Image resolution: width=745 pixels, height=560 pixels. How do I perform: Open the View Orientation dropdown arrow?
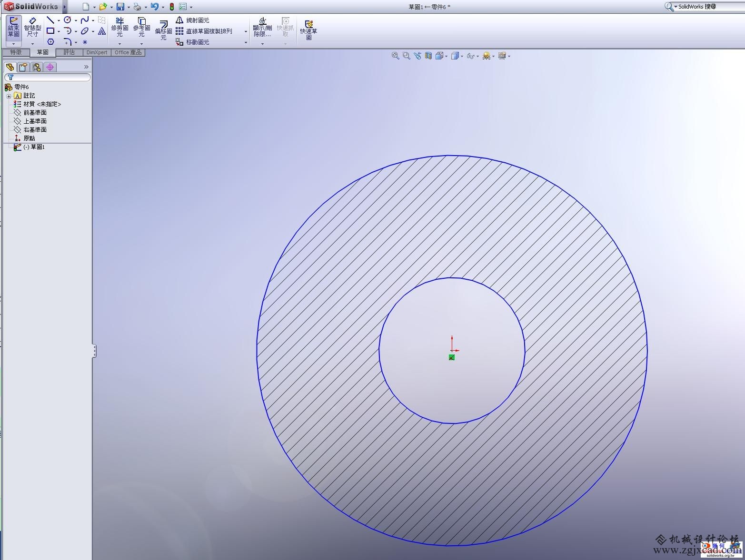pos(446,56)
